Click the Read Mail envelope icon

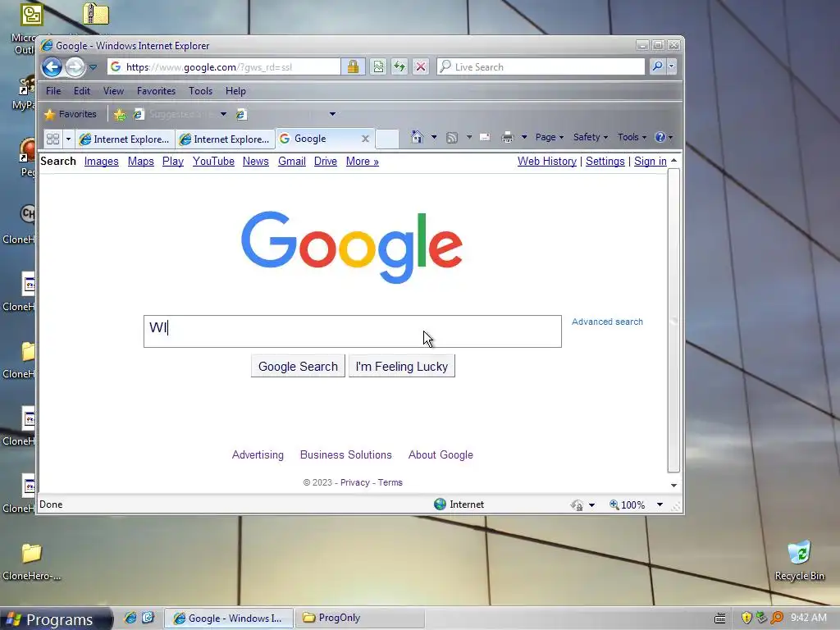tap(485, 137)
